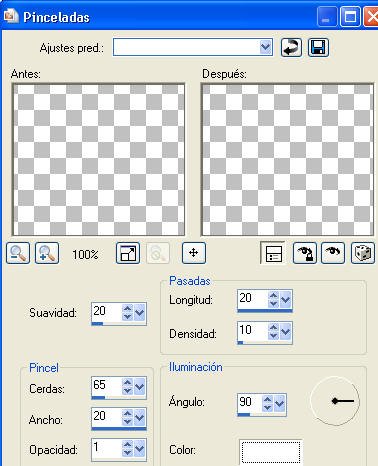Click the Opacidad value field showing 1
The image size is (378, 466).
coord(107,447)
